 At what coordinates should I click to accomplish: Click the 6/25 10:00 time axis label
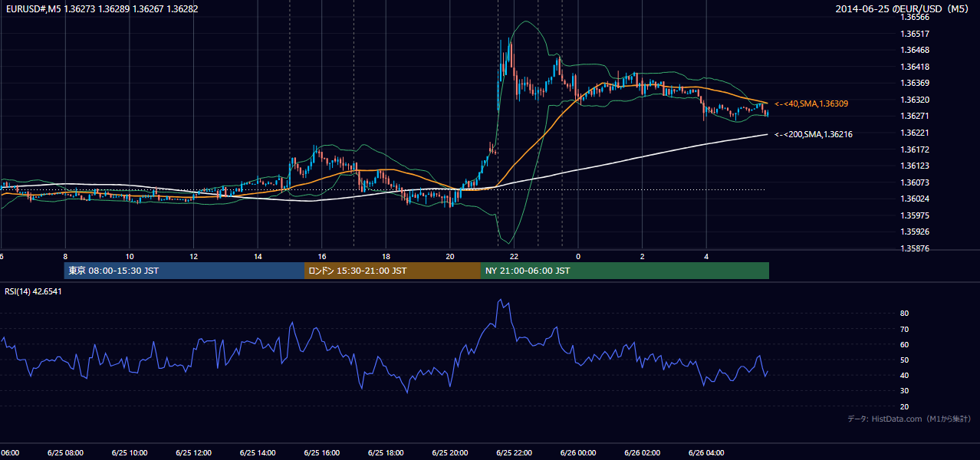click(x=130, y=453)
